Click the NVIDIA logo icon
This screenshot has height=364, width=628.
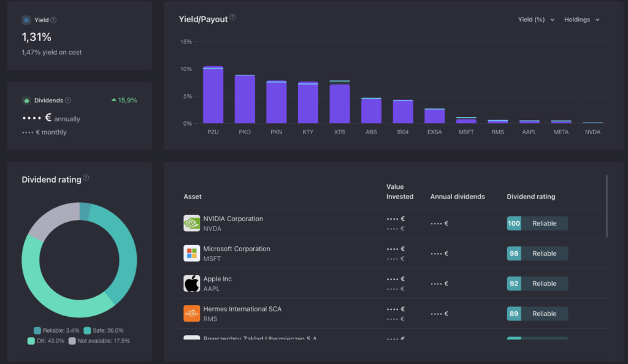click(x=192, y=223)
